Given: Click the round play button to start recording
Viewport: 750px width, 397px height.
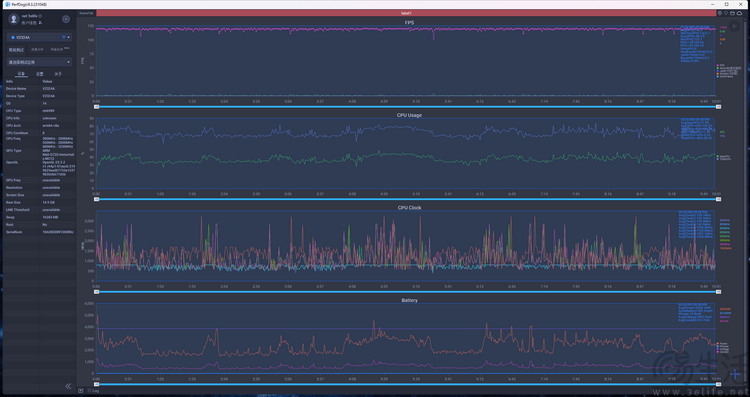Looking at the screenshot, I should point(734,27).
